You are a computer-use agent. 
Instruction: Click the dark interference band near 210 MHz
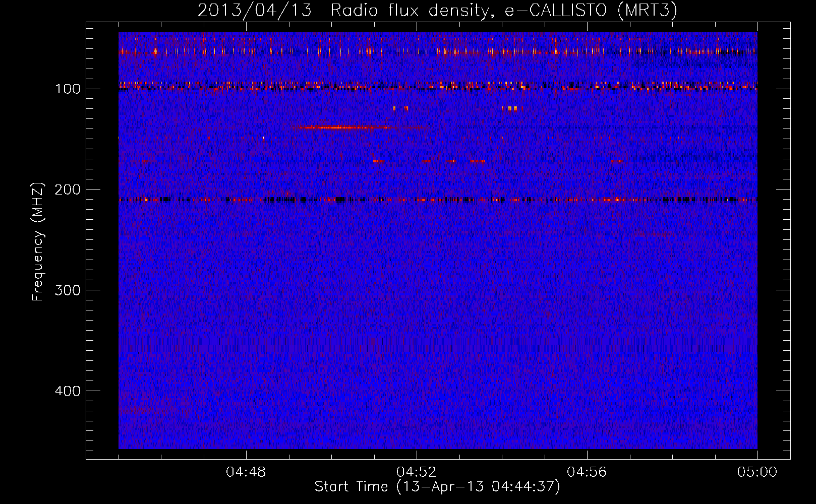[x=438, y=200]
